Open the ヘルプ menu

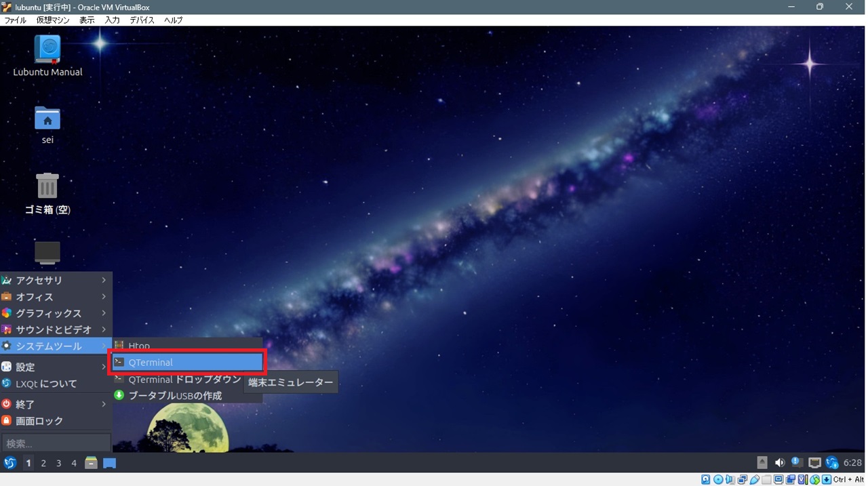pos(174,20)
